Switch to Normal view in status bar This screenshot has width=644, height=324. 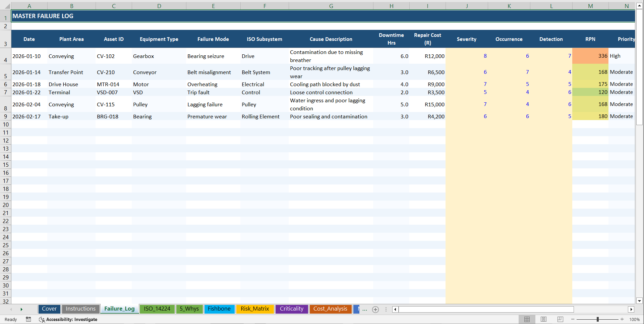[527, 319]
